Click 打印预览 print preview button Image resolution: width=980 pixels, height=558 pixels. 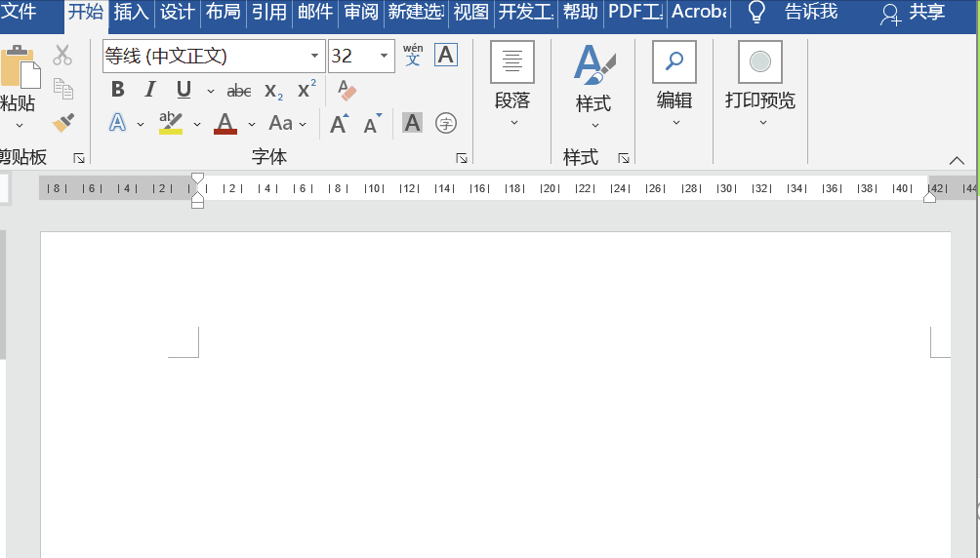(760, 84)
